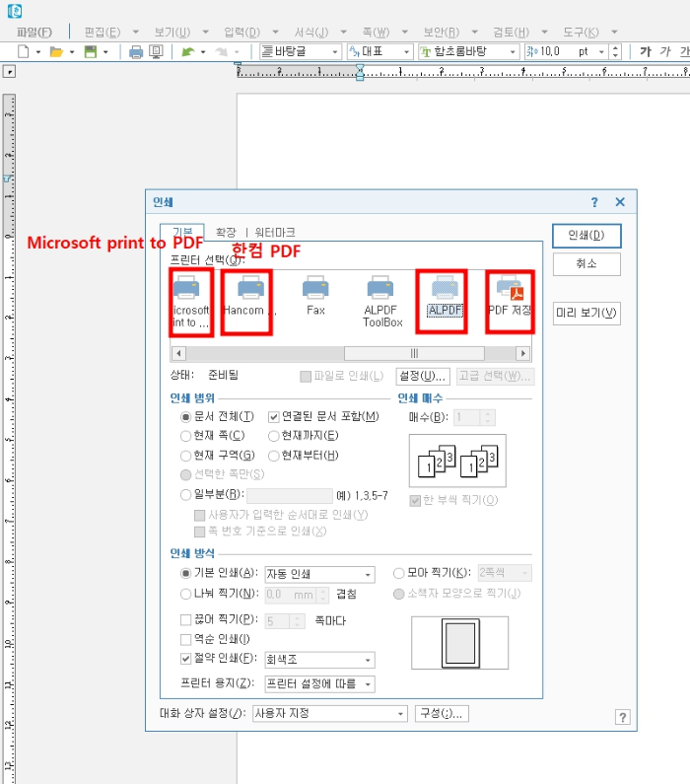Open the 편집 menu
690x784 pixels.
tap(102, 33)
